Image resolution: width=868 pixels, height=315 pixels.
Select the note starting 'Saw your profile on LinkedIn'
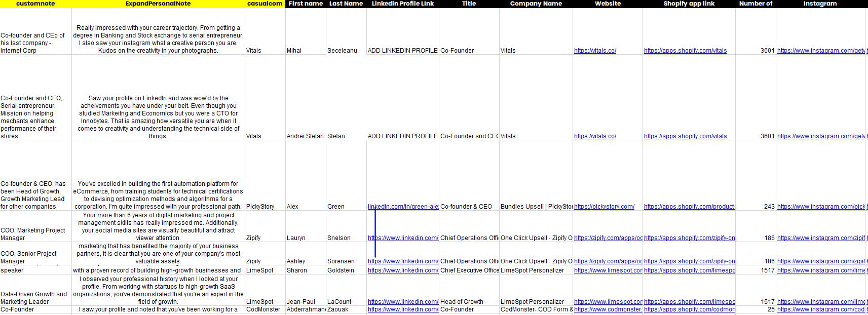click(x=158, y=117)
